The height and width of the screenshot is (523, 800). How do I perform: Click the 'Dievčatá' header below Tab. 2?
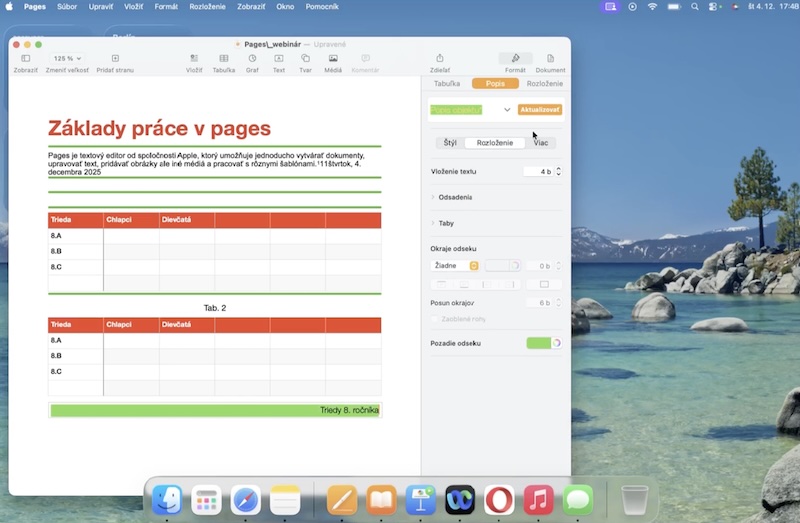177,325
